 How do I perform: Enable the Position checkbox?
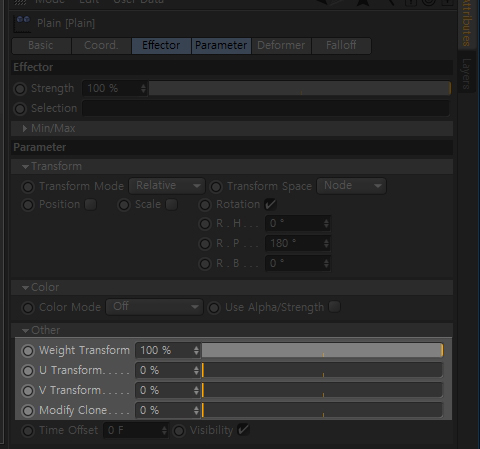click(x=90, y=204)
